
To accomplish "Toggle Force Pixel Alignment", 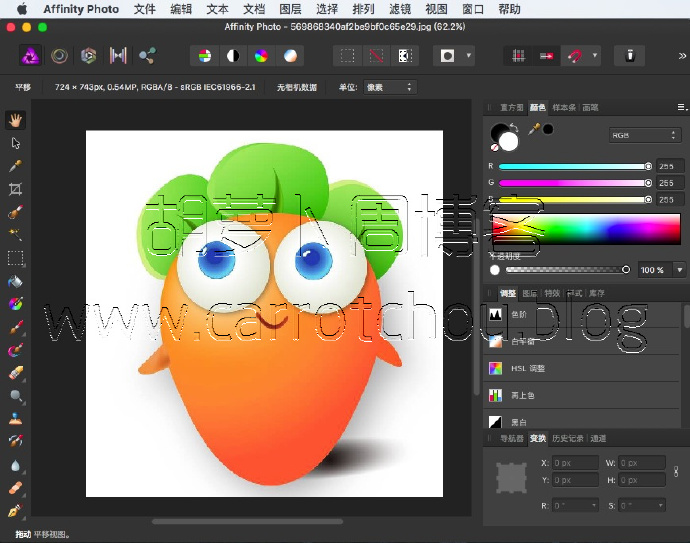I will click(547, 56).
